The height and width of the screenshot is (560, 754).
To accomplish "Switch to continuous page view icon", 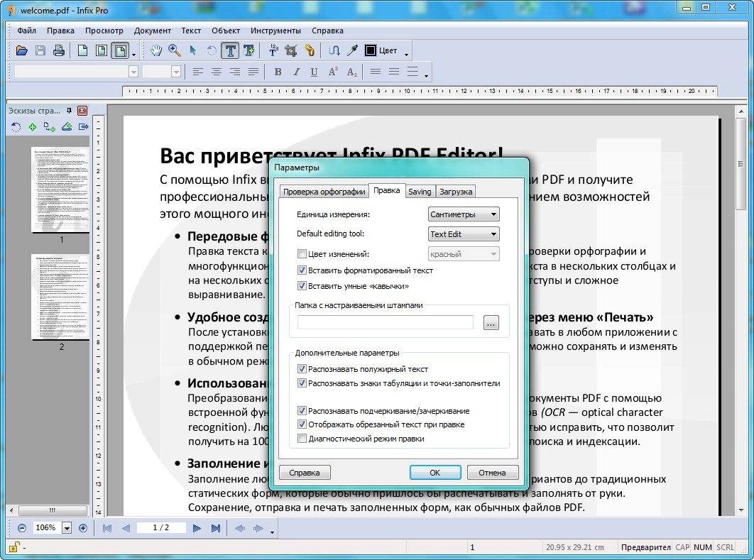I will (101, 50).
